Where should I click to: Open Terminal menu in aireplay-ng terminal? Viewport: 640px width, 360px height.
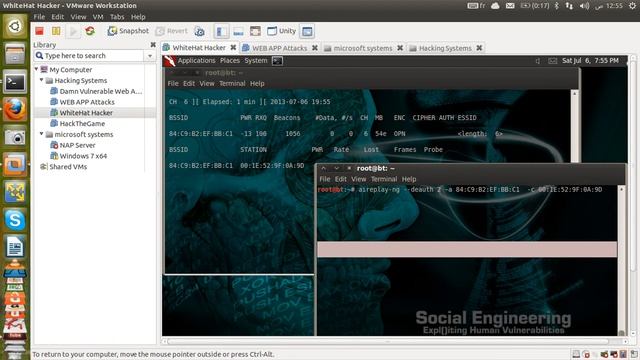coord(384,179)
